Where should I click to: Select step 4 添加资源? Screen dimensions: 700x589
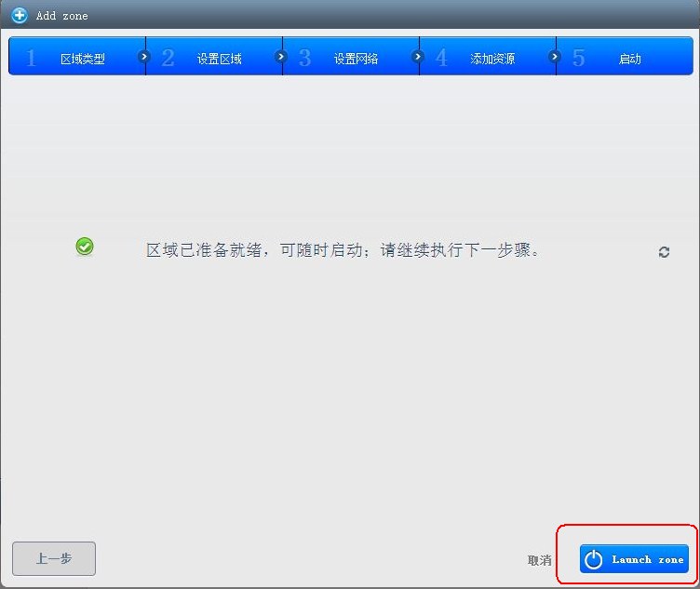(x=488, y=56)
